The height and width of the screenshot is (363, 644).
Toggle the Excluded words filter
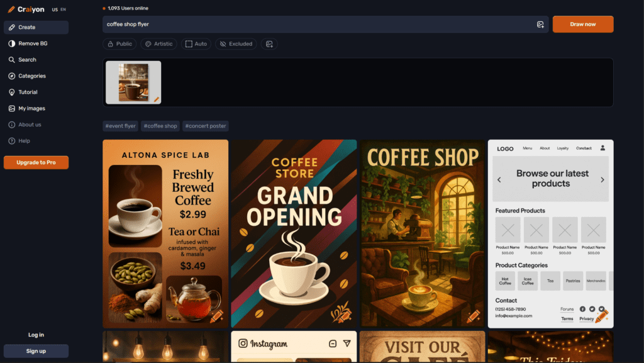coord(236,43)
